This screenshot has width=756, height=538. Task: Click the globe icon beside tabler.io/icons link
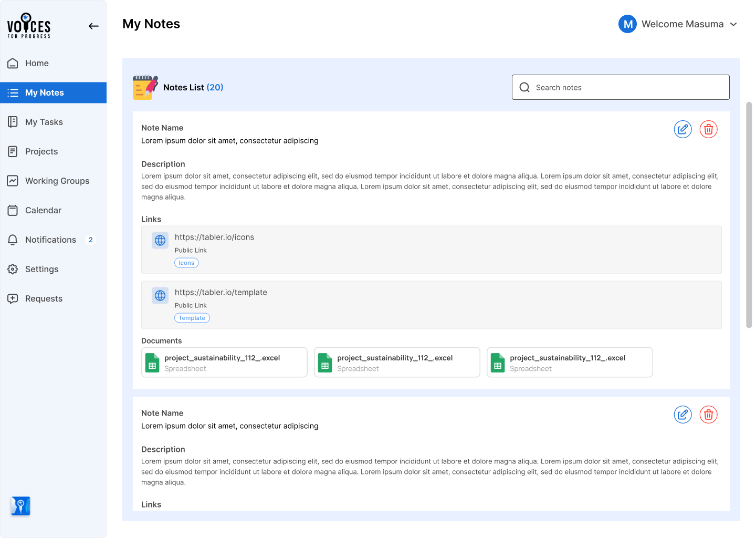tap(160, 240)
